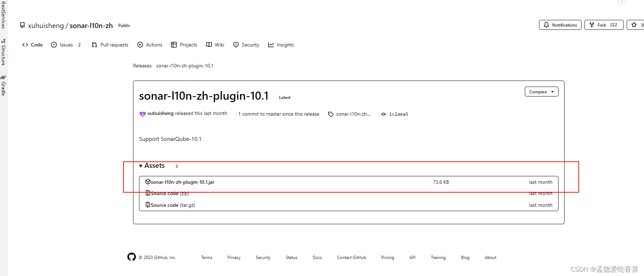Open the Structure side panel tab

click(x=4, y=53)
